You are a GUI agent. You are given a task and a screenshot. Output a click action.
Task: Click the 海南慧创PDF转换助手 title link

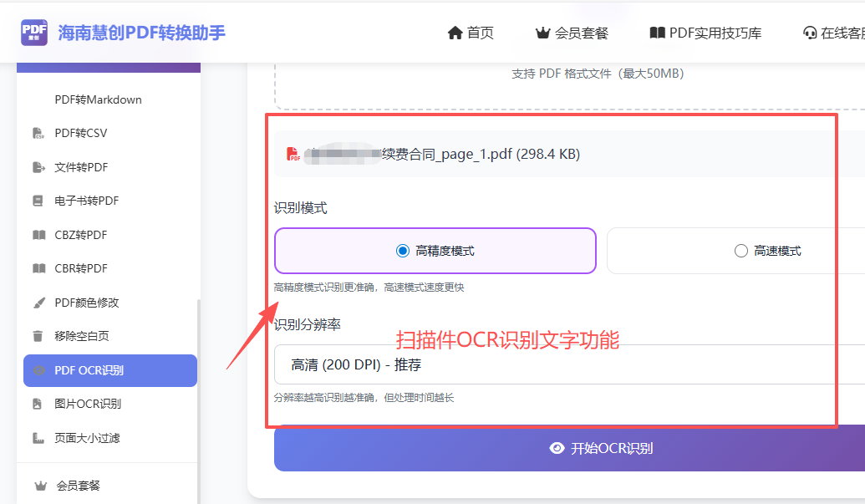[x=142, y=33]
